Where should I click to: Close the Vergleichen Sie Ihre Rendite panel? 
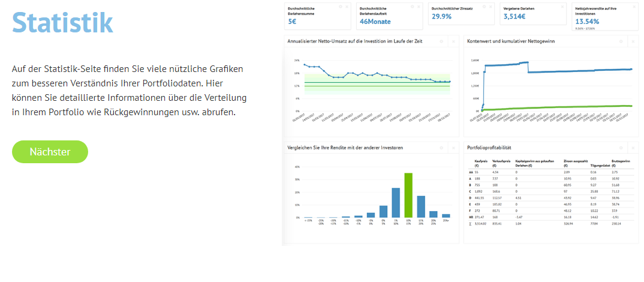pos(454,148)
